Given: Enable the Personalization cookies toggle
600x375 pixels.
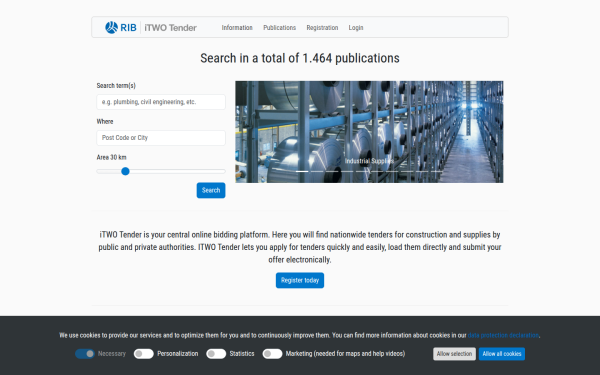Looking at the screenshot, I should point(143,354).
